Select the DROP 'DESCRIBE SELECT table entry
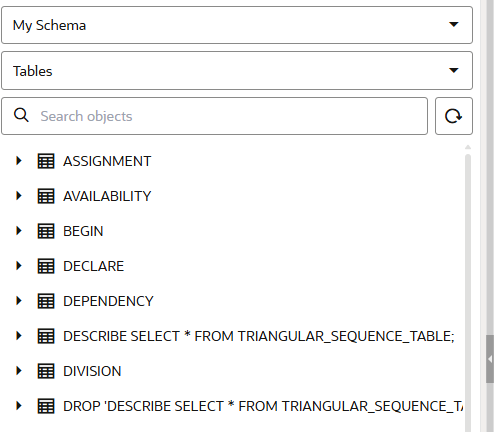The image size is (494, 432). pyautogui.click(x=263, y=406)
